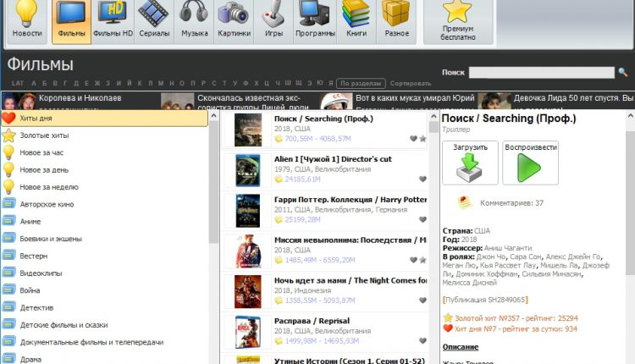Click star icon on Миссия невыполнима row
This screenshot has width=635, height=364.
click(422, 260)
